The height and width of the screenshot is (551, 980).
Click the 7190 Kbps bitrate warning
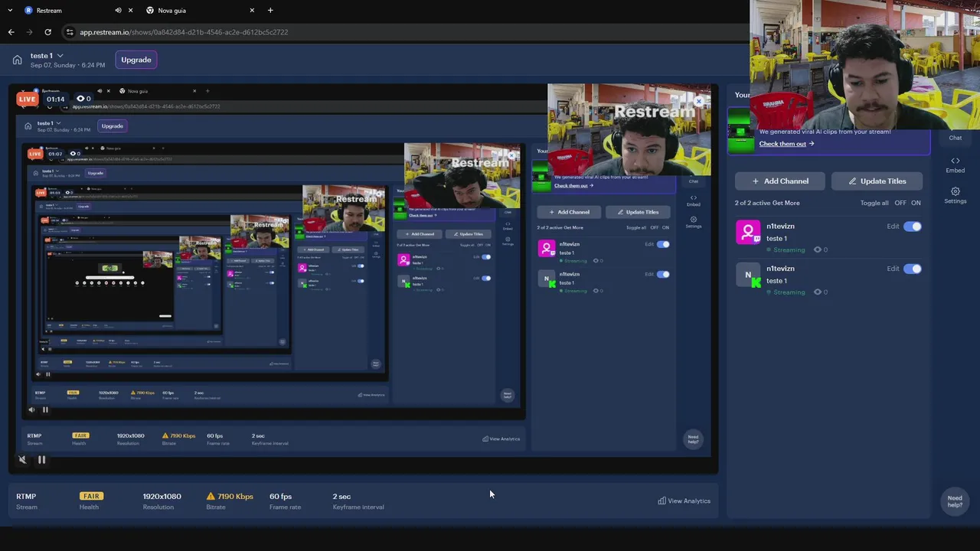click(230, 497)
